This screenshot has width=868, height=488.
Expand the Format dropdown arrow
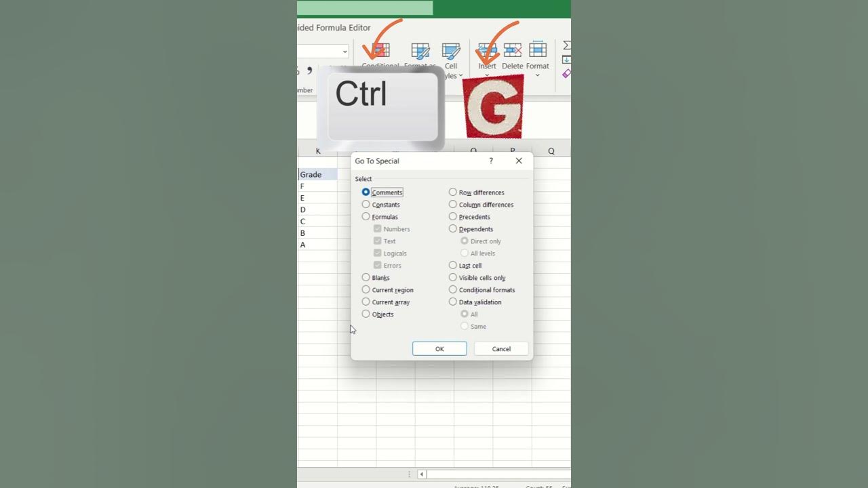tap(538, 75)
